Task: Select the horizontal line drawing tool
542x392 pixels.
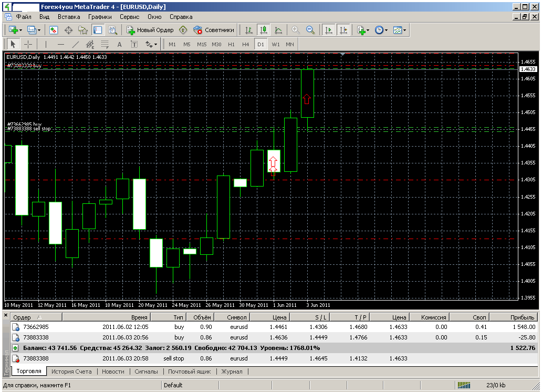Action: [60, 44]
